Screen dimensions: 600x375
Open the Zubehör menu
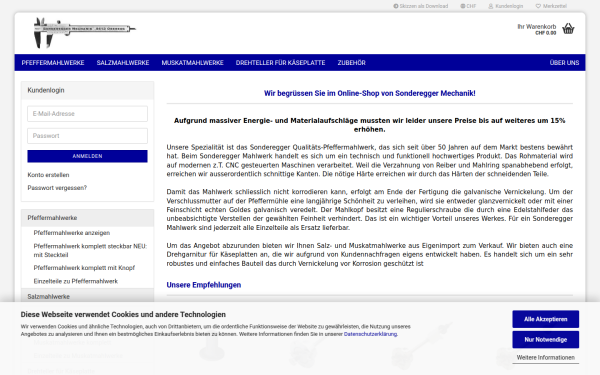point(351,63)
